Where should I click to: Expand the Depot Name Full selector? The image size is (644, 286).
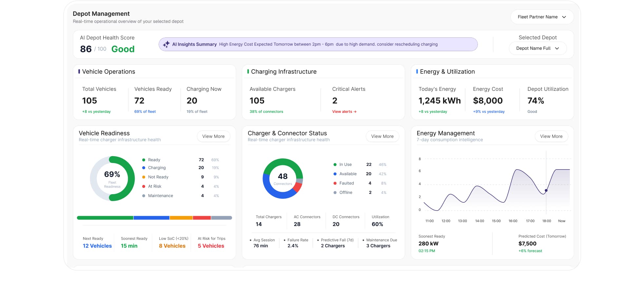[537, 48]
